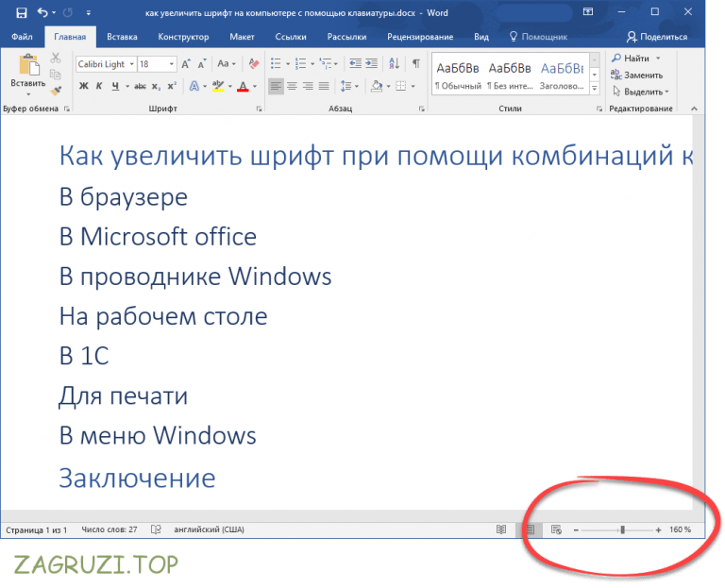
Task: Open the font color dropdown arrow
Action: 255,87
